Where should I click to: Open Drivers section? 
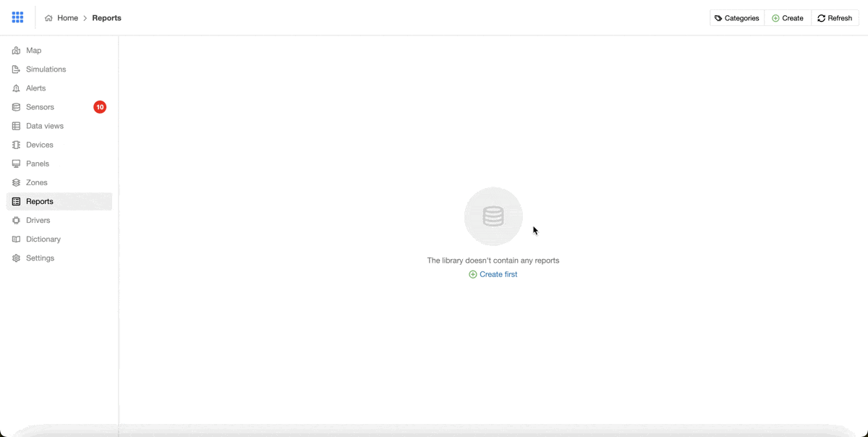[59, 220]
